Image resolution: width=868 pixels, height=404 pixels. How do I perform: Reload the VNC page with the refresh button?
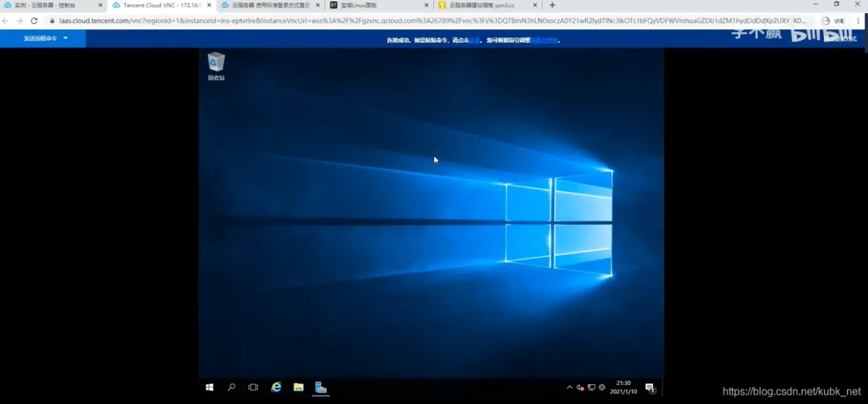click(34, 21)
